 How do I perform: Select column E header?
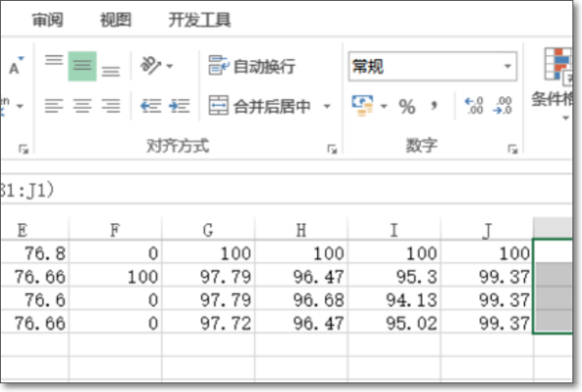[34, 230]
